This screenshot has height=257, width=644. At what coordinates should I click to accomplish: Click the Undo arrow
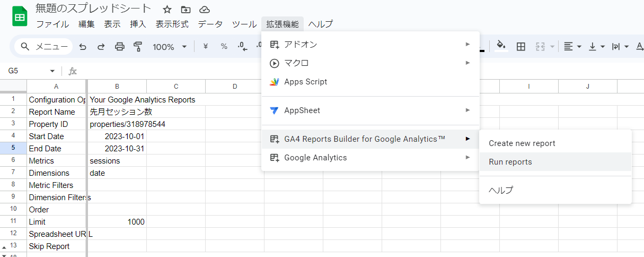coord(83,47)
